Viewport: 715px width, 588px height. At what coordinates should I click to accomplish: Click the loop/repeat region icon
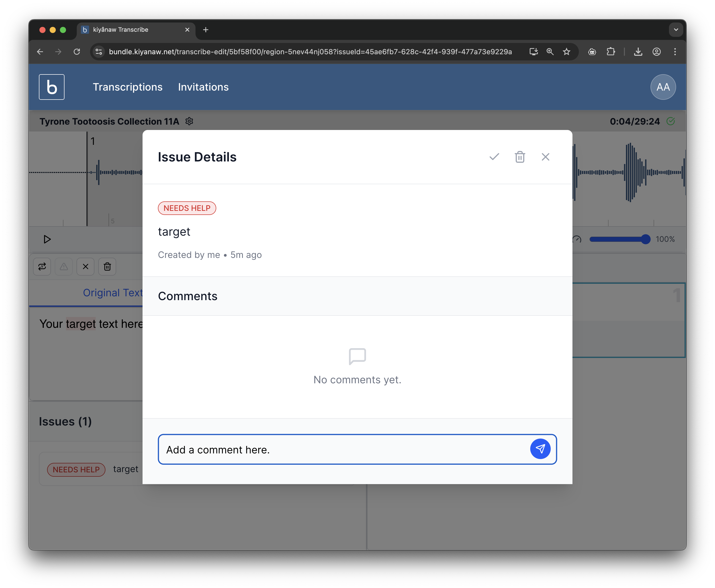pyautogui.click(x=42, y=267)
